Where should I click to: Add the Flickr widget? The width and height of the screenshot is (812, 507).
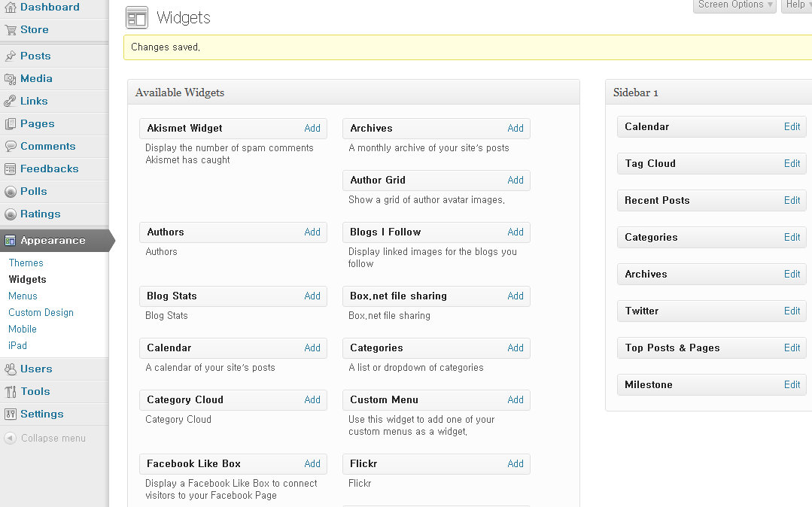[x=515, y=464]
